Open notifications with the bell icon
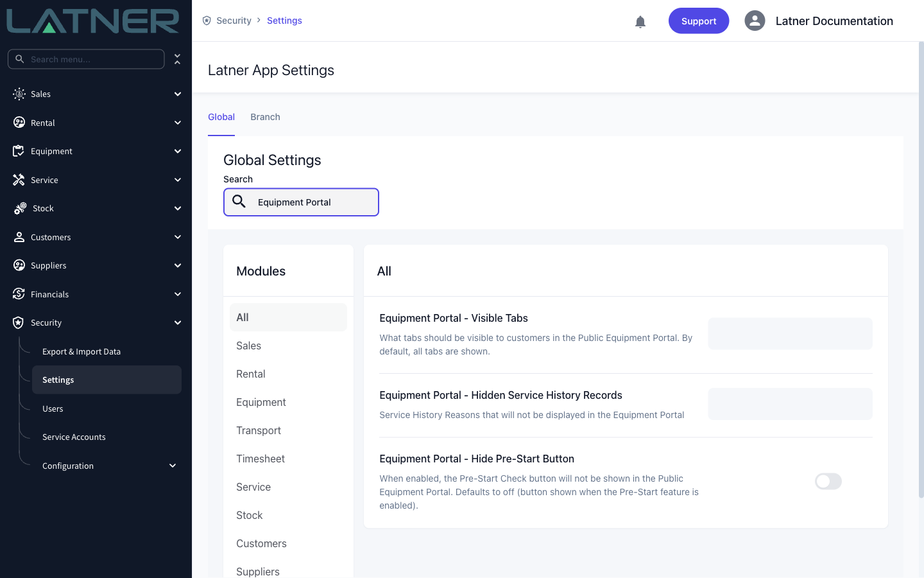924x578 pixels. (640, 22)
